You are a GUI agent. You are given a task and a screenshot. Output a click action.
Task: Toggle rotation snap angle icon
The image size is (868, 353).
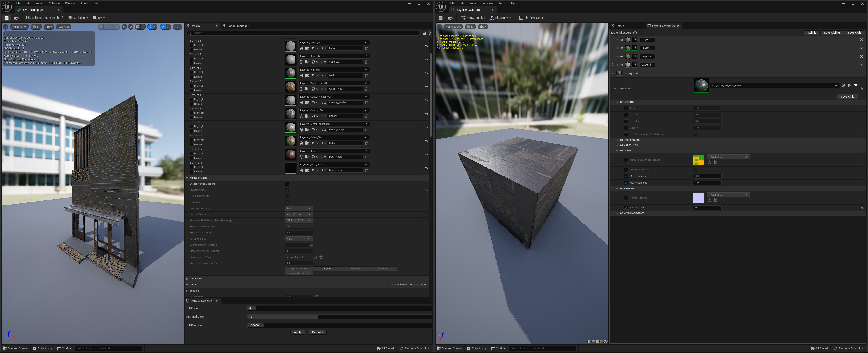(150, 27)
